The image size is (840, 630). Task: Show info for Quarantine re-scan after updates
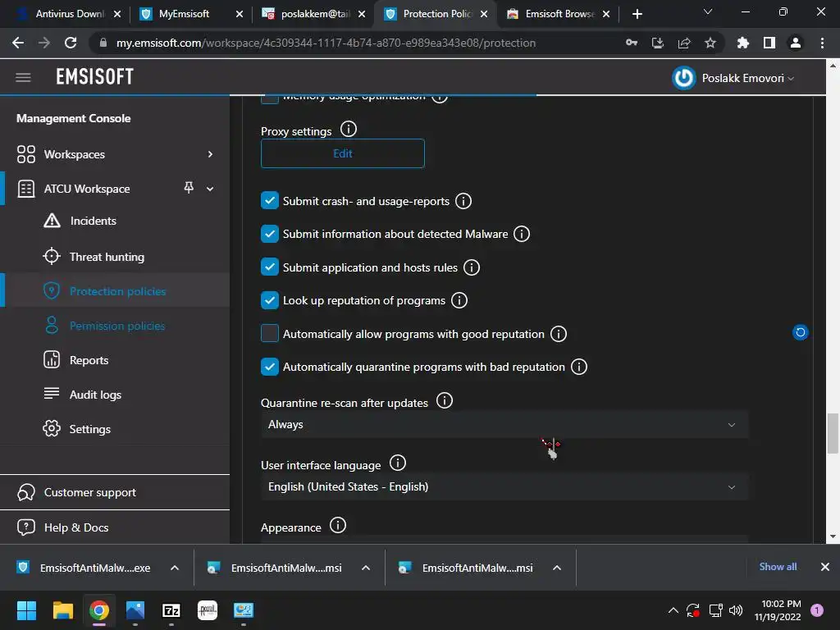[445, 400]
